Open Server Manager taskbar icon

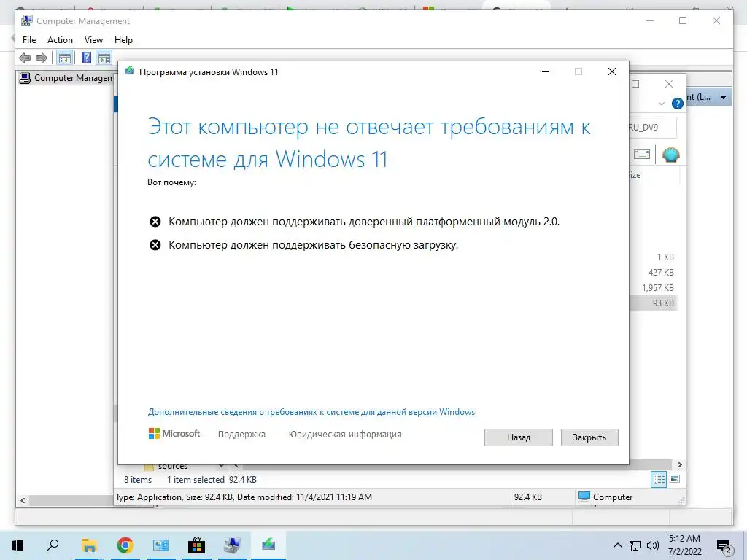(160, 545)
